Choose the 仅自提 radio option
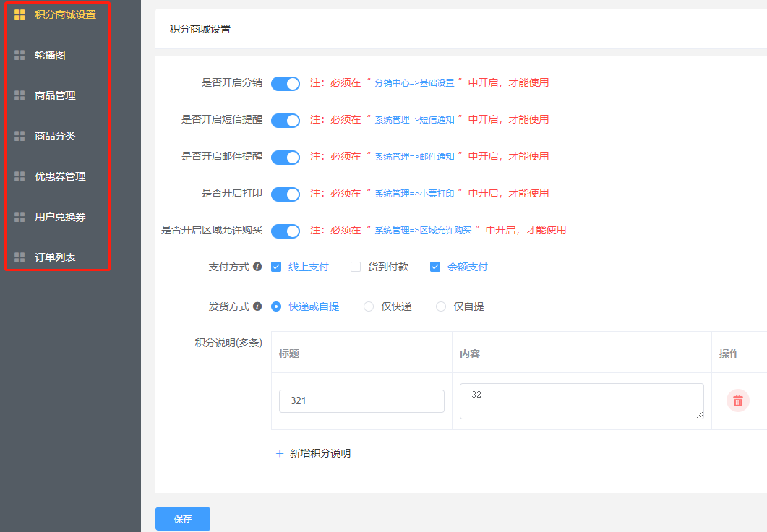This screenshot has width=767, height=532. 441,307
